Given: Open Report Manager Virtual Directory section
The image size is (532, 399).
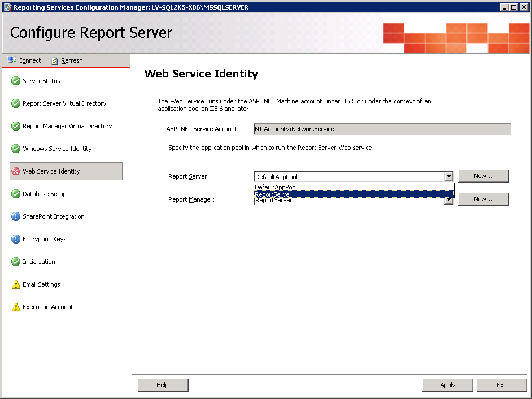Looking at the screenshot, I should point(67,126).
